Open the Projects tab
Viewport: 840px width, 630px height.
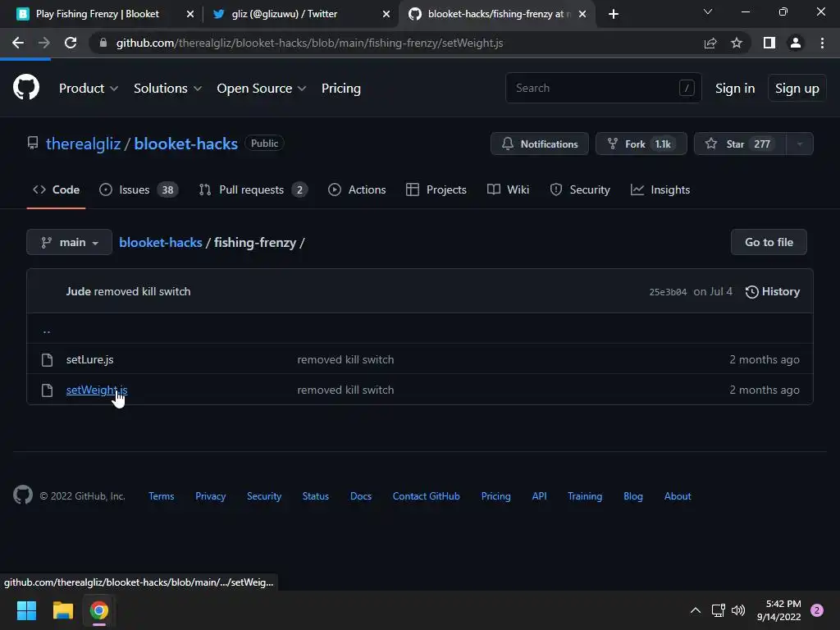436,189
